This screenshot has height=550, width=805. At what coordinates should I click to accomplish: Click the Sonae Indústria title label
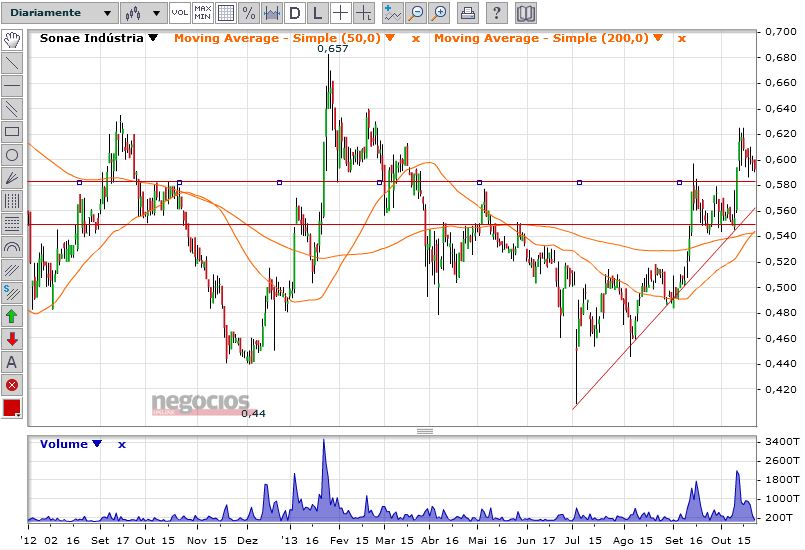(91, 38)
